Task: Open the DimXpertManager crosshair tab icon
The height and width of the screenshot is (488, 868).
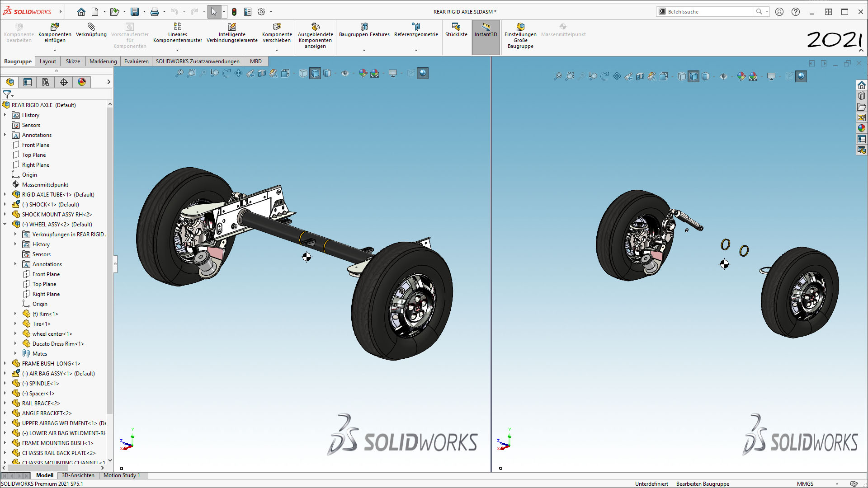Action: coord(64,82)
